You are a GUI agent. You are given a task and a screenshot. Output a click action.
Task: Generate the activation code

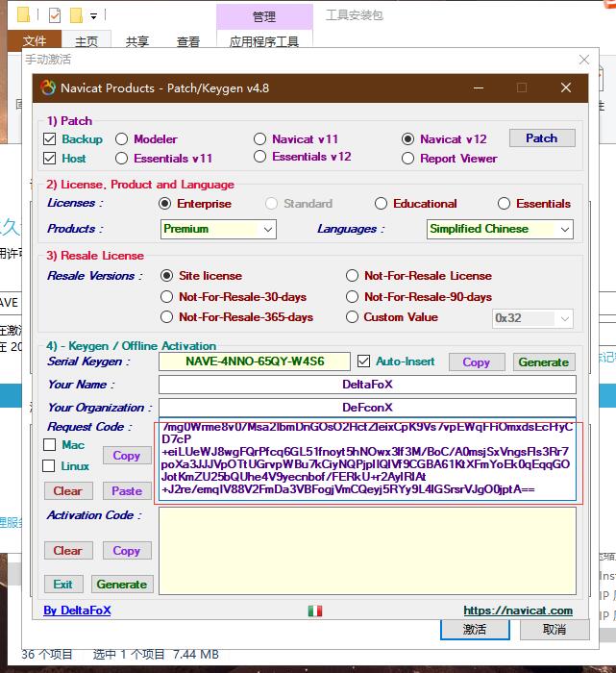(122, 585)
